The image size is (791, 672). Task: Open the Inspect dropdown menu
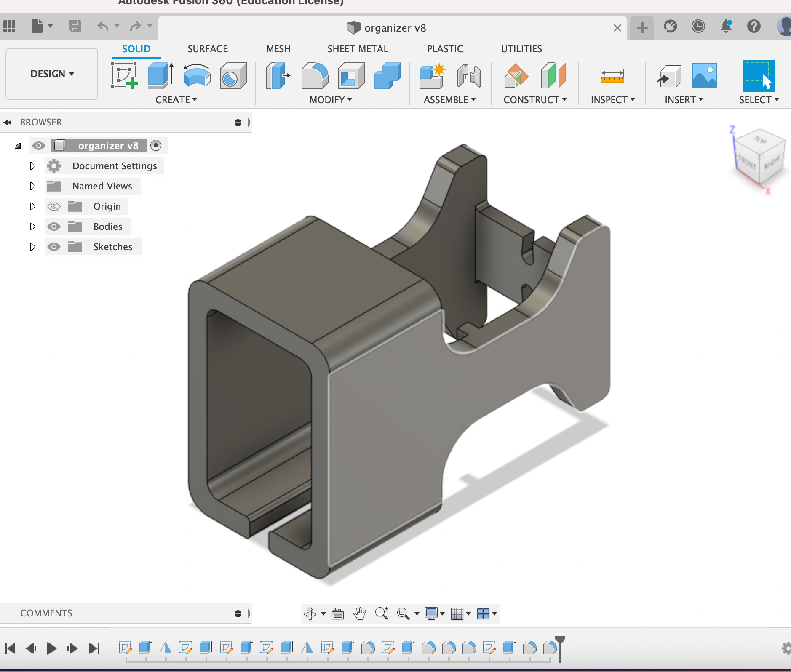pos(613,100)
